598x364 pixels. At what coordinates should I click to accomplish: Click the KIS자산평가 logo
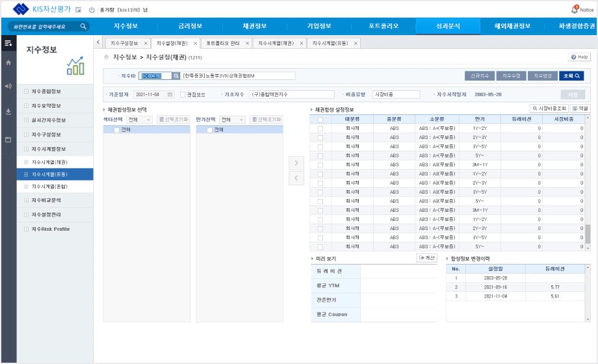pos(42,9)
